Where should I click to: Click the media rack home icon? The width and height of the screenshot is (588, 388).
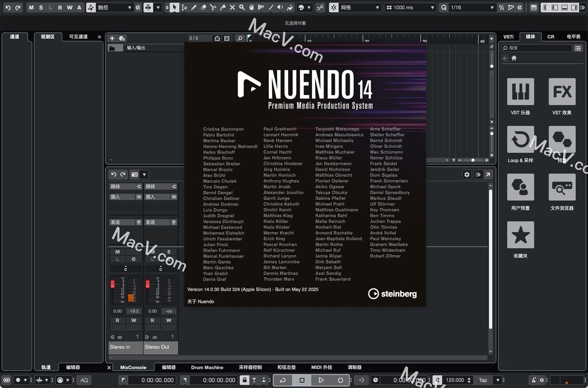(514, 58)
